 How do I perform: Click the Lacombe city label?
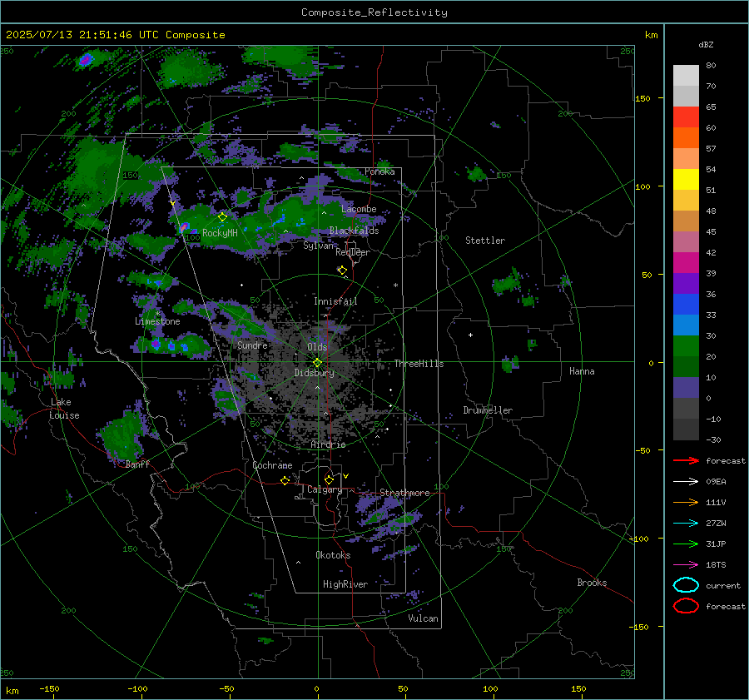[x=359, y=209]
